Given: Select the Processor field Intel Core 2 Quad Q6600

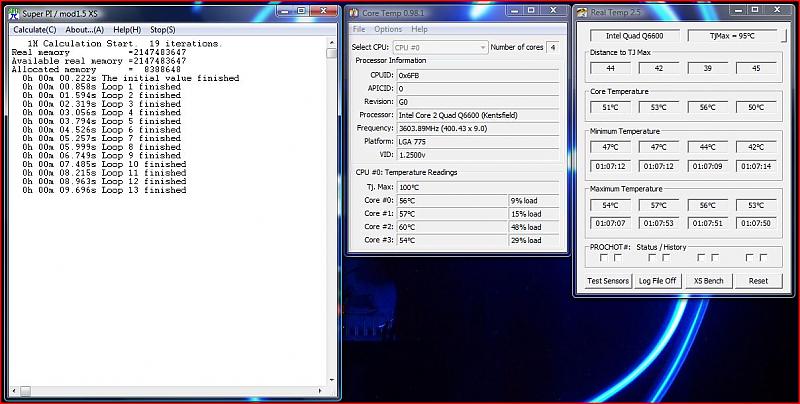Looking at the screenshot, I should click(478, 115).
